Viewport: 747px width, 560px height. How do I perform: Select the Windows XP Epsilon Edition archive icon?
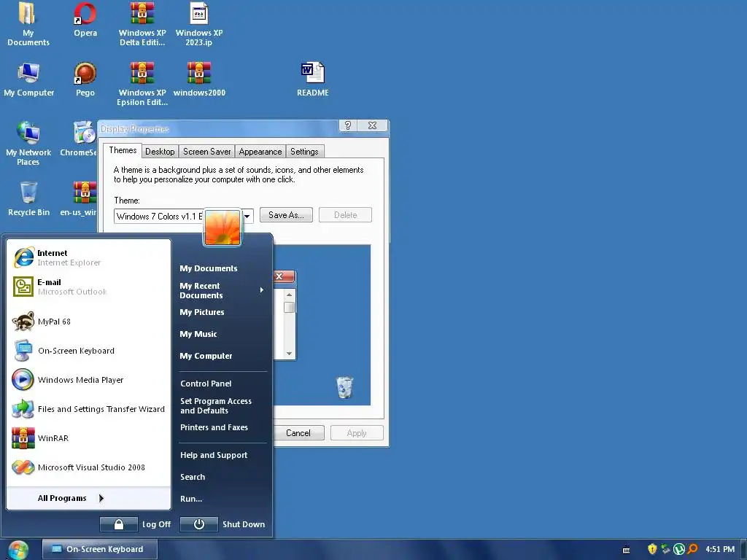pyautogui.click(x=142, y=84)
